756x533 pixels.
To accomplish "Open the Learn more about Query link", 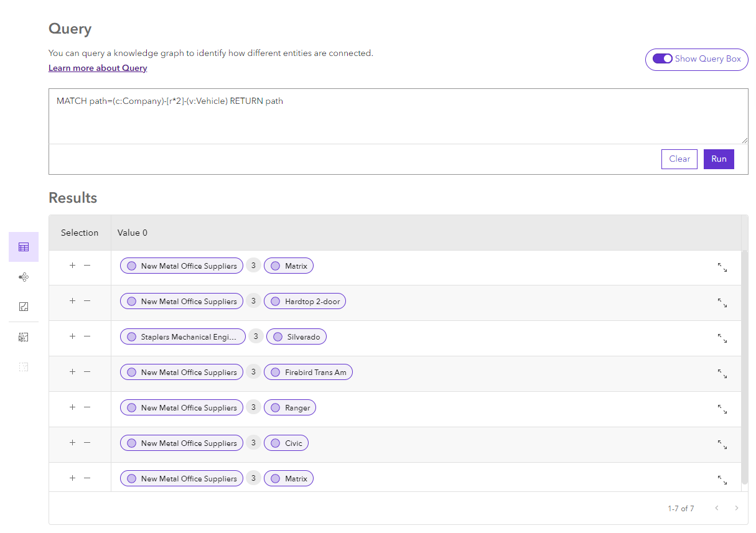I will tap(98, 68).
